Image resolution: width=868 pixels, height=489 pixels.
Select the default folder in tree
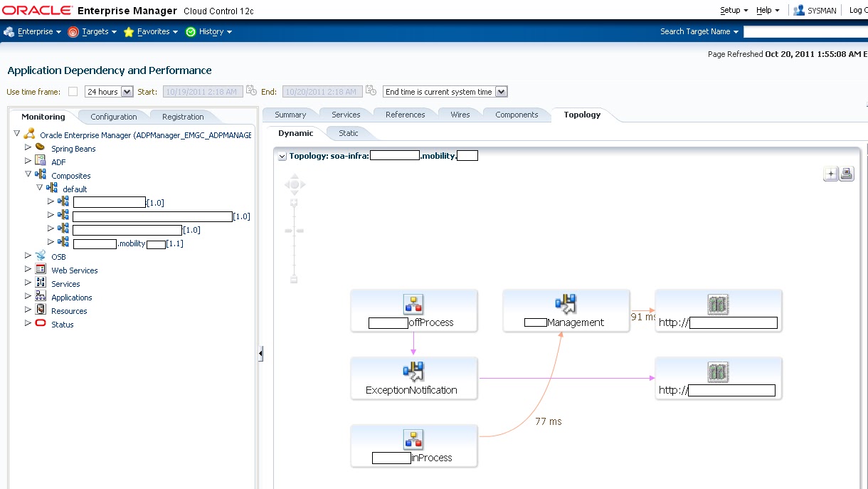[x=75, y=189]
